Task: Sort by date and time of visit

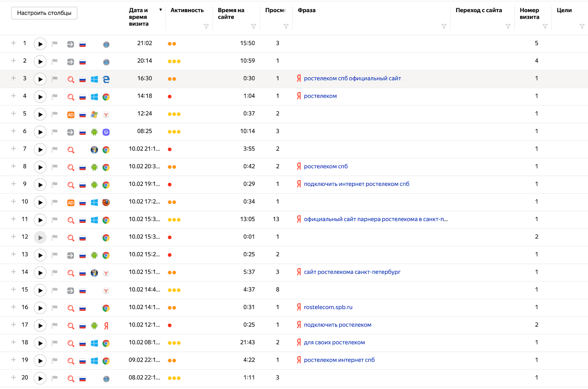Action: 139,17
